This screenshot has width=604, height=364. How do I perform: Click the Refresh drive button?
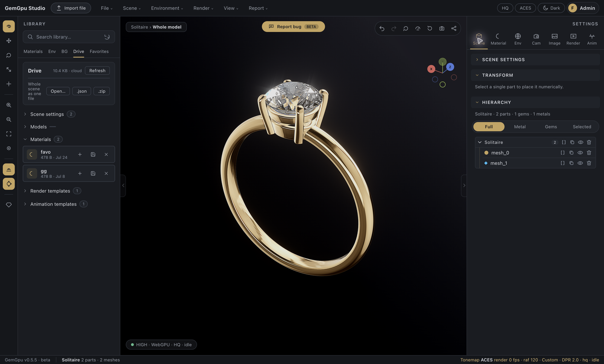tap(97, 71)
